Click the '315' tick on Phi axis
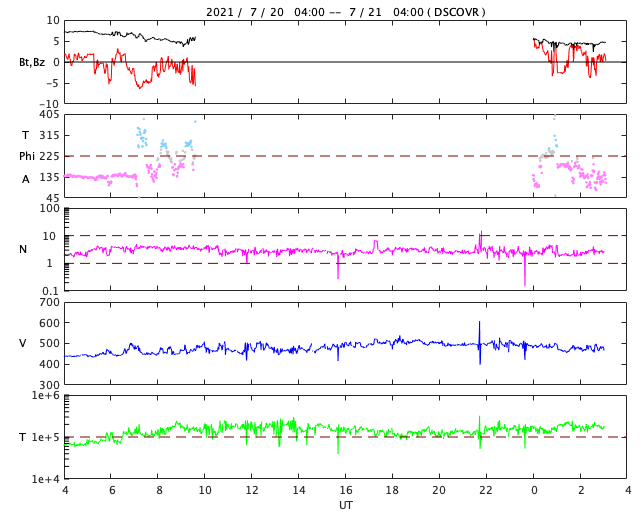640x512 pixels. [49, 135]
